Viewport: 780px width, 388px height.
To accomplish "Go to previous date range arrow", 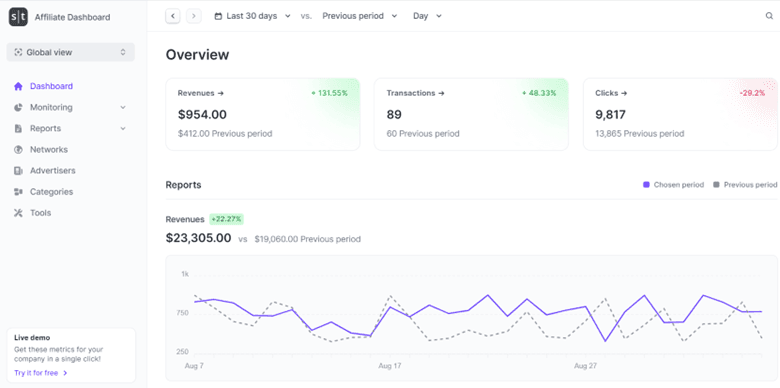I will [173, 16].
